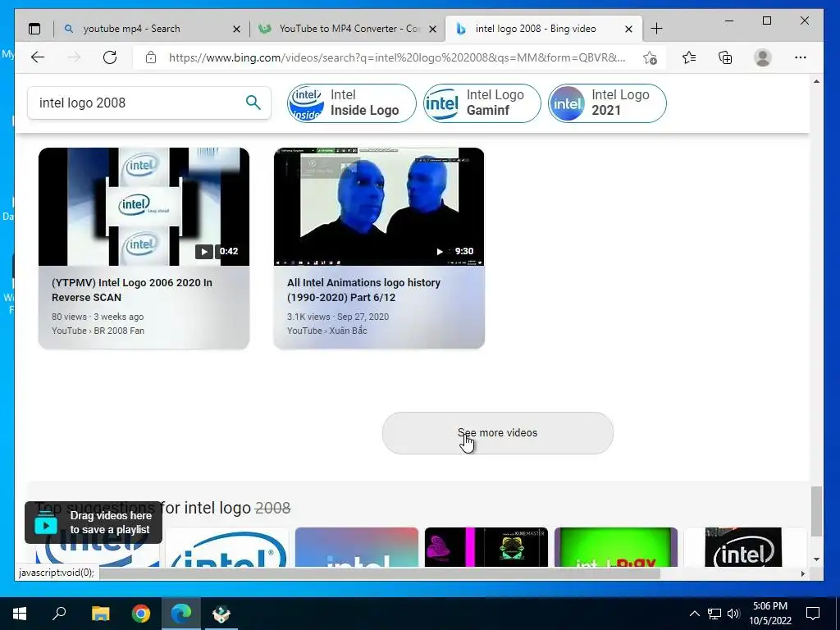840x630 pixels.
Task: Show hidden system tray icons
Action: [694, 614]
